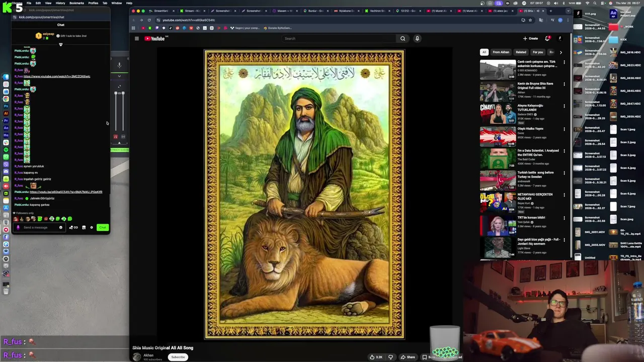The image size is (644, 362).
Task: Dislike the video with thumbs-down icon
Action: 390,357
